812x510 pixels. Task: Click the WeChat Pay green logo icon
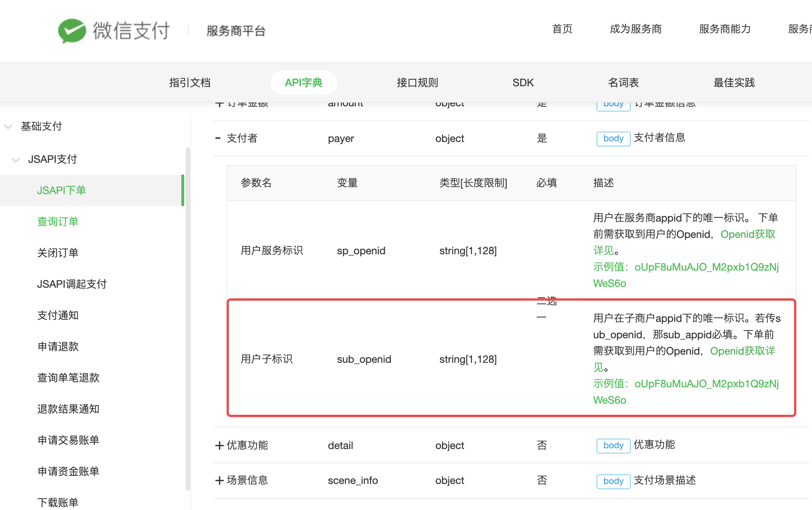point(72,30)
